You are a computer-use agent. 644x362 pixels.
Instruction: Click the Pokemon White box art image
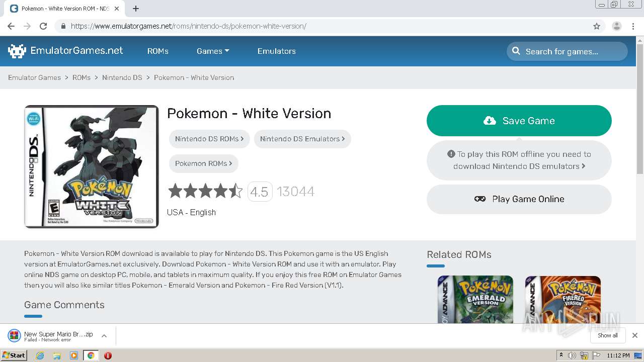92,166
